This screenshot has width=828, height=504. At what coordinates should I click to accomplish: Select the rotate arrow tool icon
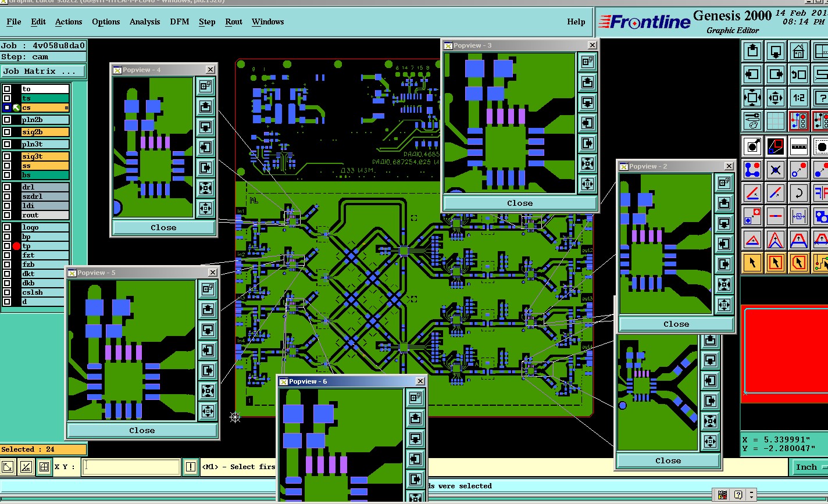[x=798, y=193]
